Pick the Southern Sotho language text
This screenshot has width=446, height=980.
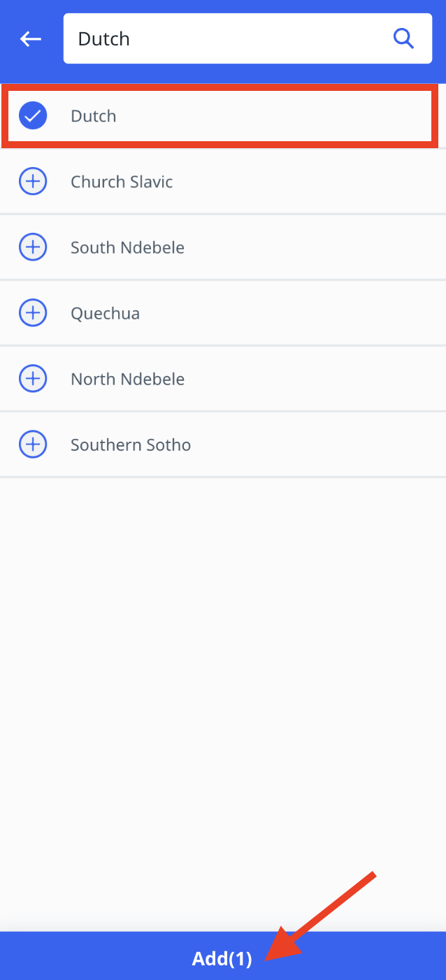click(131, 445)
